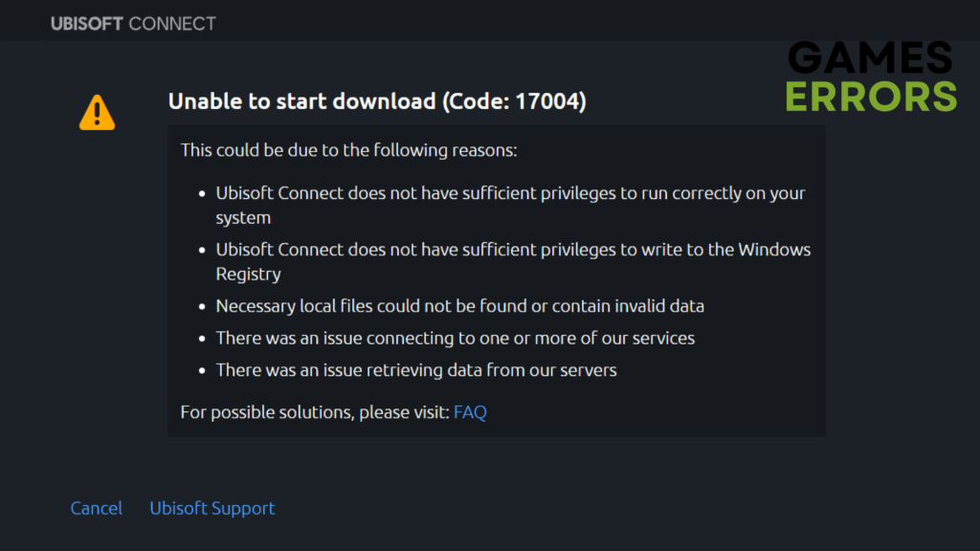The image size is (980, 551).
Task: Click the Ubisoft Connect logo in header
Action: tap(133, 23)
